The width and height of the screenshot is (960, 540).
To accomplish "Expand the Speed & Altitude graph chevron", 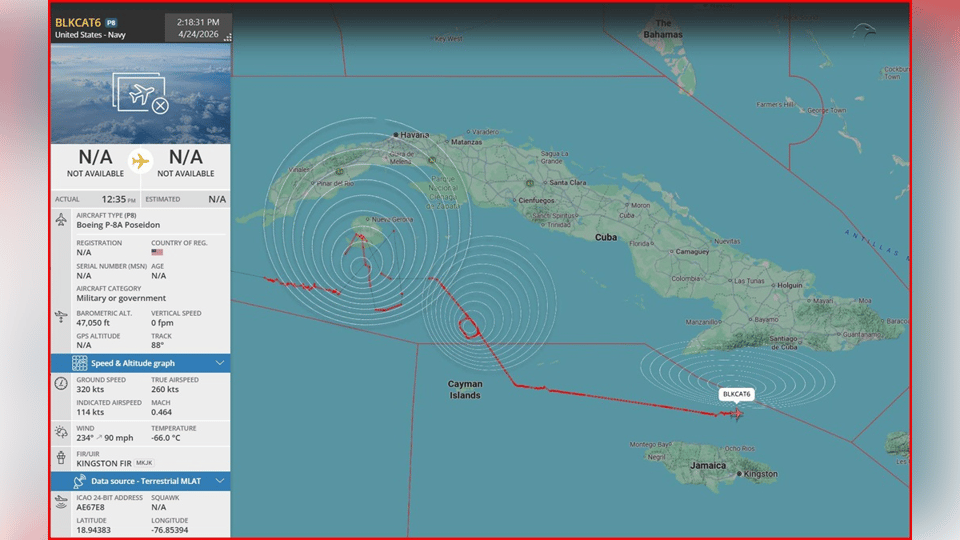I will (220, 363).
